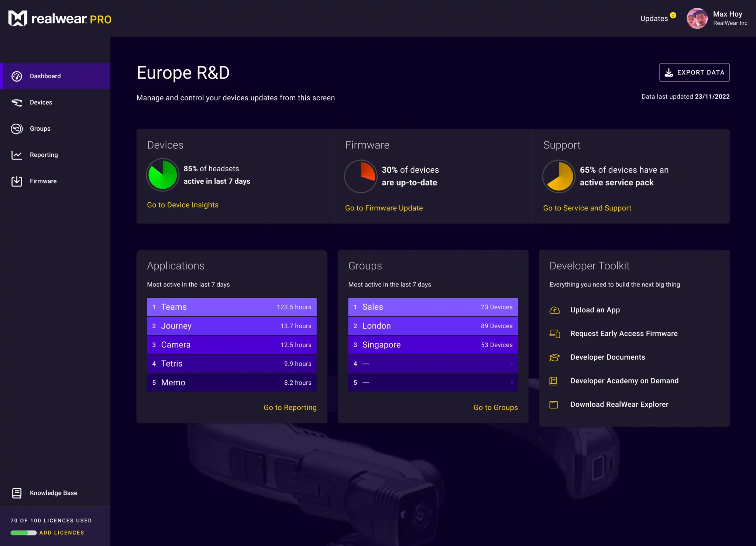Select the Singapore group row

pos(433,345)
